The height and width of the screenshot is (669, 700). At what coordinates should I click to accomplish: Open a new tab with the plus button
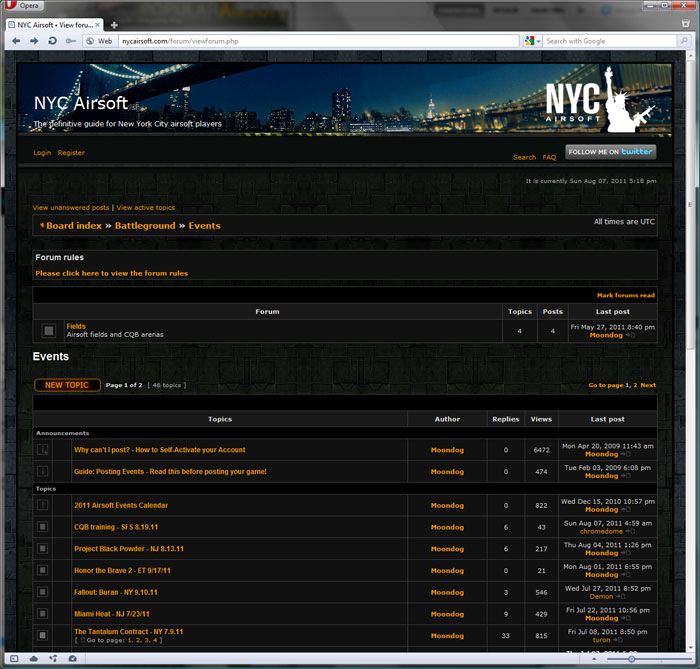[x=114, y=24]
